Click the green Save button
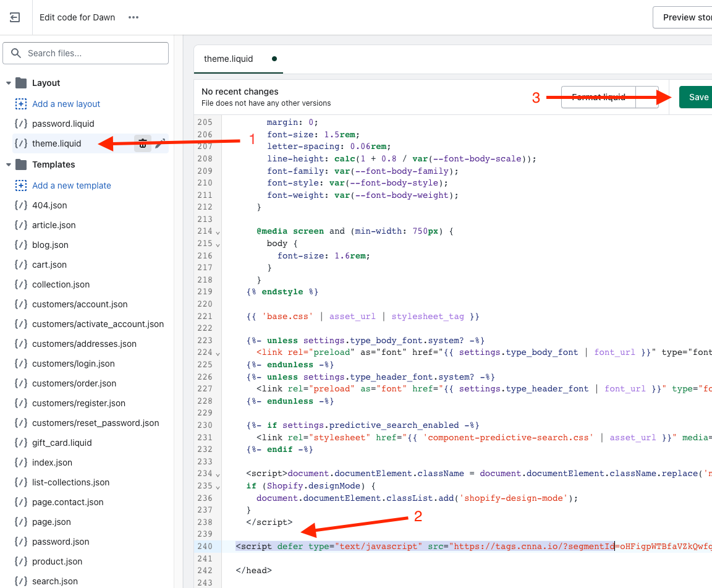This screenshot has width=712, height=588. pyautogui.click(x=697, y=97)
